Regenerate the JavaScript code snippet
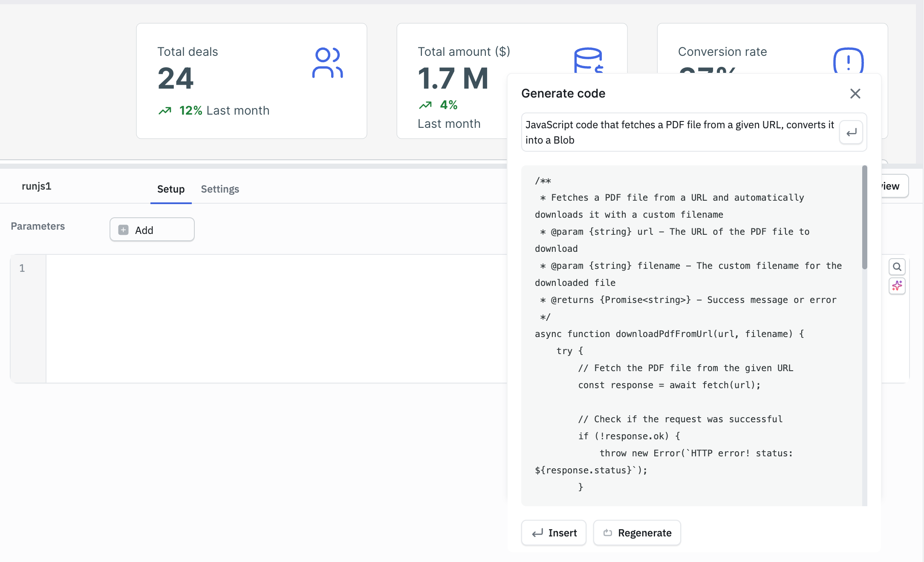 tap(637, 533)
